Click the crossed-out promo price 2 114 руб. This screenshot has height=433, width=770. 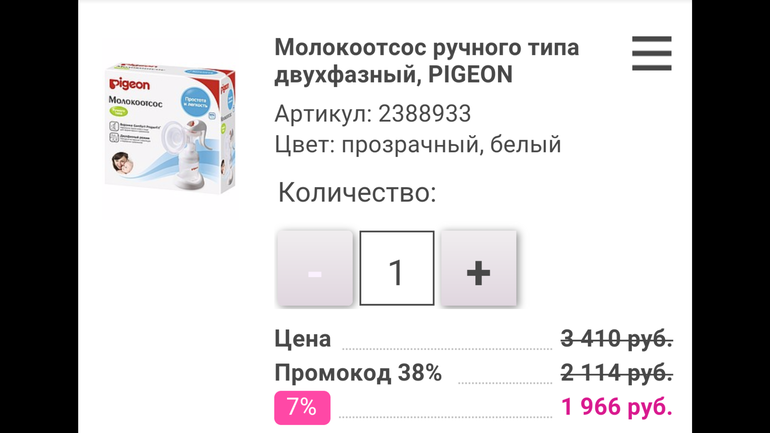616,373
